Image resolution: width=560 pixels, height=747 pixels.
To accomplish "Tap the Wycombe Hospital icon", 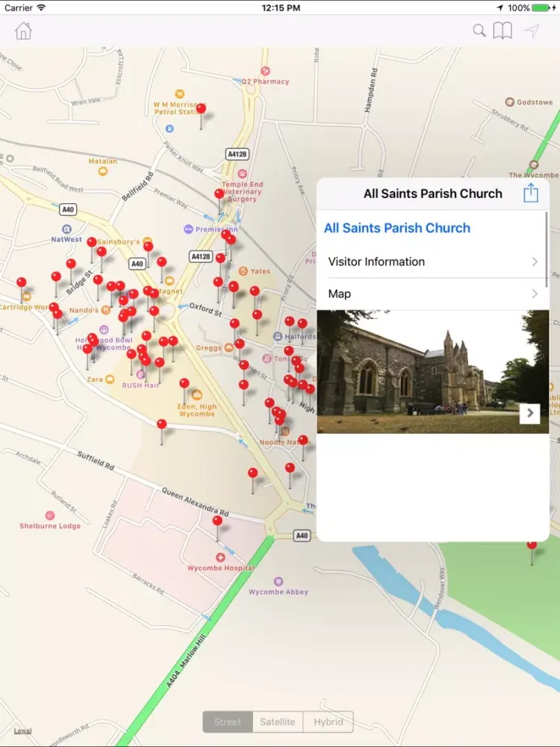I will click(x=220, y=557).
